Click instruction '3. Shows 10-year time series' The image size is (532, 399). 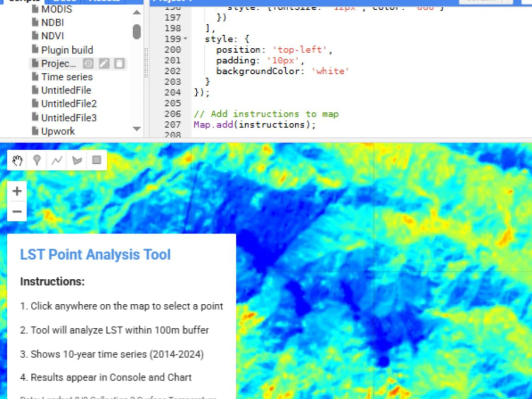pyautogui.click(x=112, y=354)
